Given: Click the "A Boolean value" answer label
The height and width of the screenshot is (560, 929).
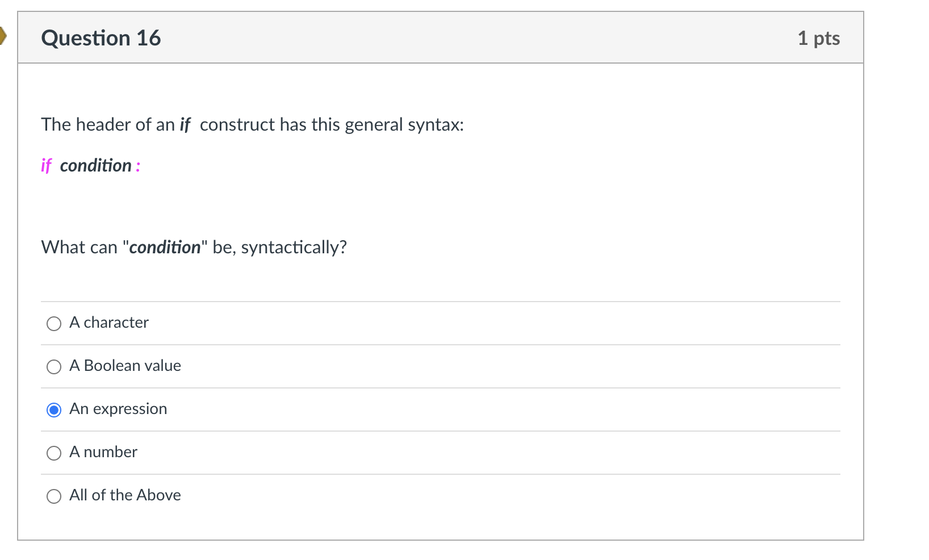Looking at the screenshot, I should pos(125,366).
